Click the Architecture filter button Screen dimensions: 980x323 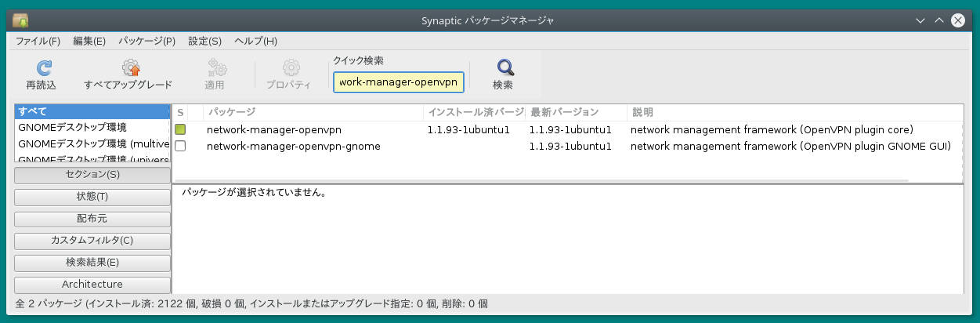[x=92, y=285]
